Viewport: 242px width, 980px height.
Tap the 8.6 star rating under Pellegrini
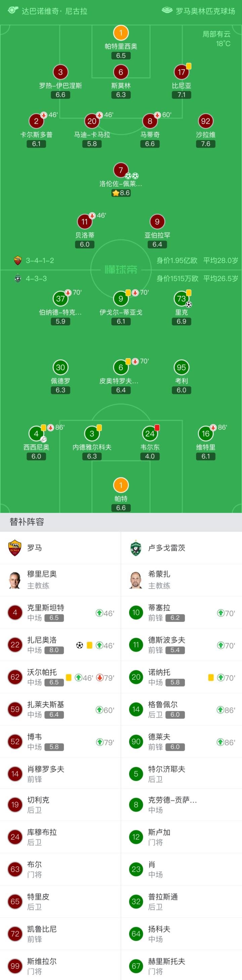coord(121,193)
